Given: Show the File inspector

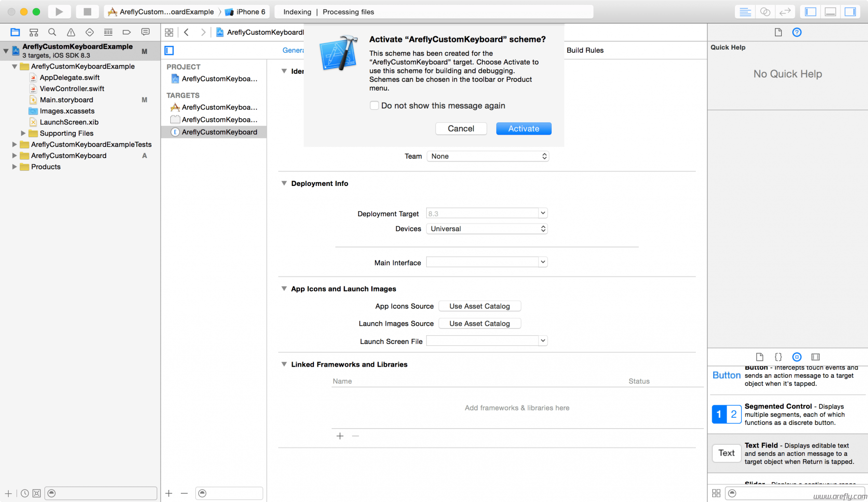Looking at the screenshot, I should point(778,32).
